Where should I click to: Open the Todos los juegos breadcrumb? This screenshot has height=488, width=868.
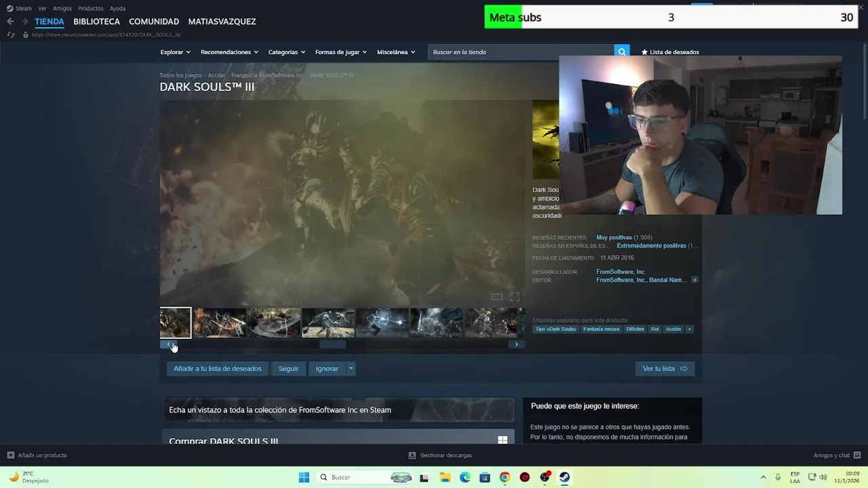[180, 75]
